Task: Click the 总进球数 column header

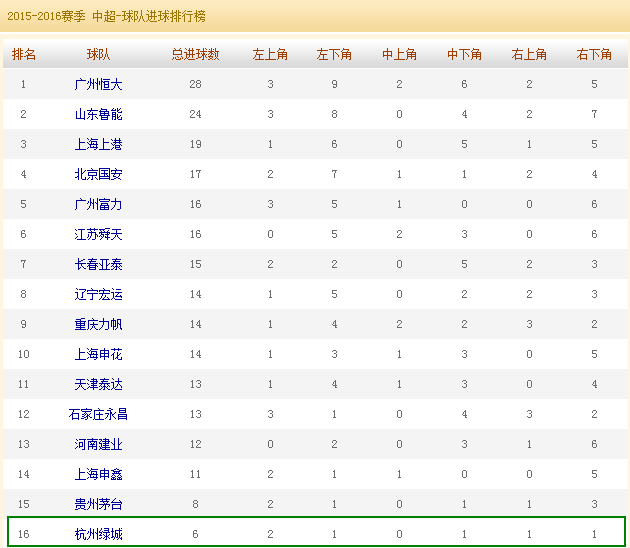Action: [x=195, y=54]
